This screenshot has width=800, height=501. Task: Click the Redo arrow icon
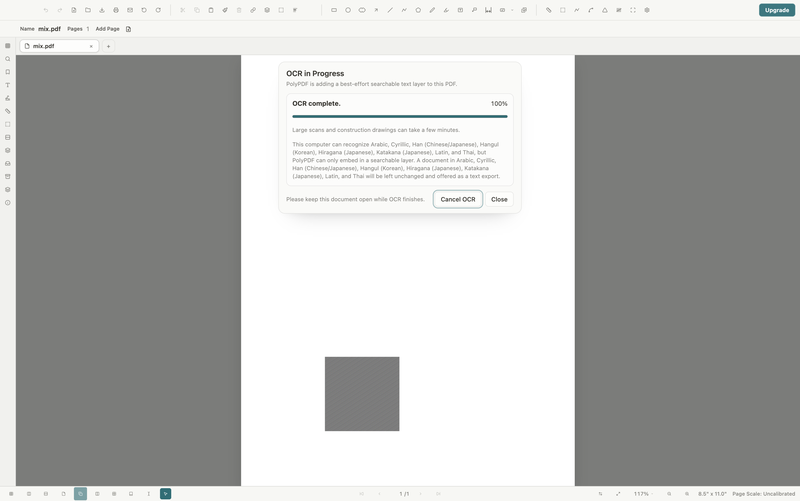point(60,10)
